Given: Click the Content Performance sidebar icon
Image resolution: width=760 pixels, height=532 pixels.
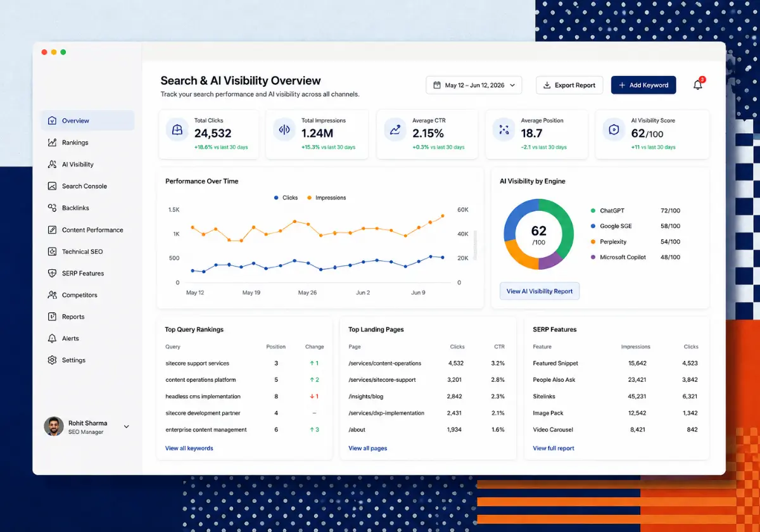Looking at the screenshot, I should tap(52, 230).
